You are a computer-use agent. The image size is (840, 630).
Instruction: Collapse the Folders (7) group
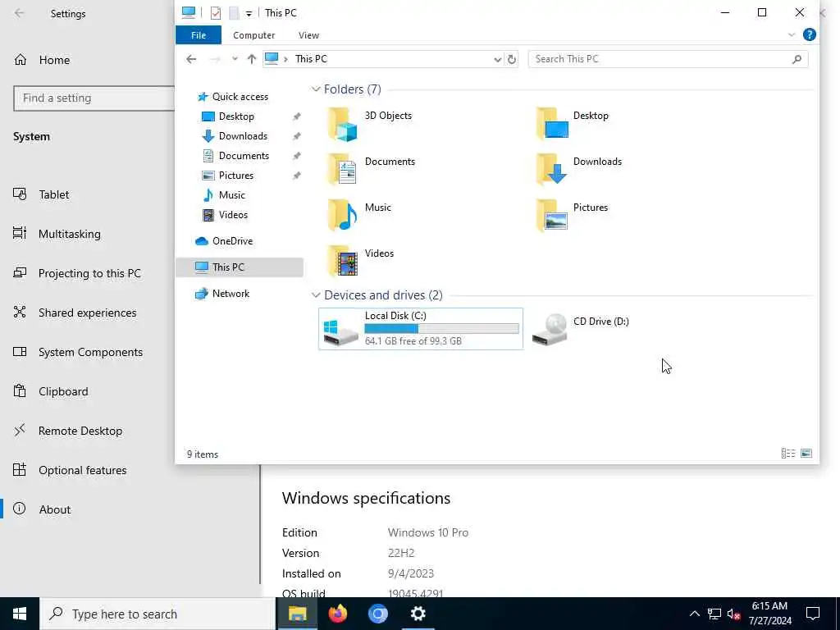[x=316, y=89]
